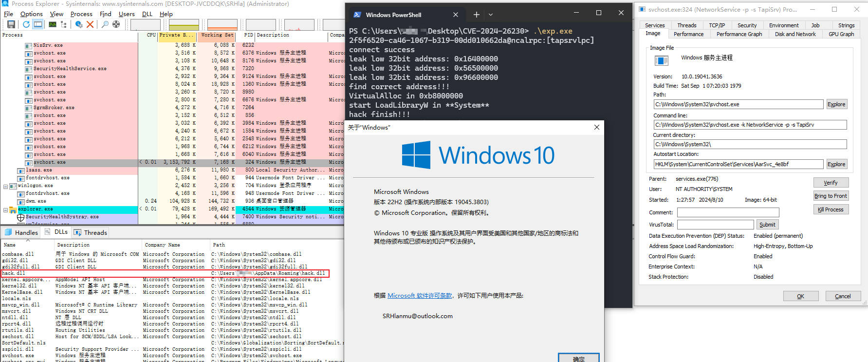868x362 pixels.
Task: Click the service host image icon in Properties
Action: tap(661, 60)
